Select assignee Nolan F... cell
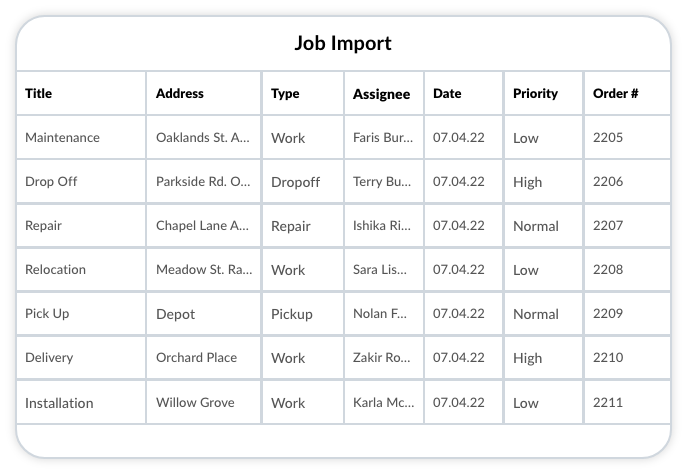687x474 pixels. 380,314
